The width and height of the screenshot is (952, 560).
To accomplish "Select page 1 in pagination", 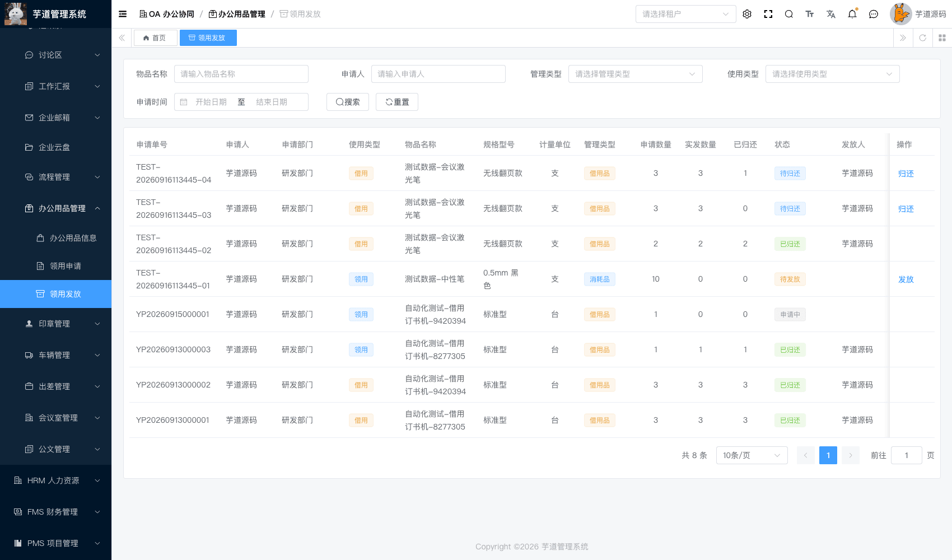I will tap(828, 455).
